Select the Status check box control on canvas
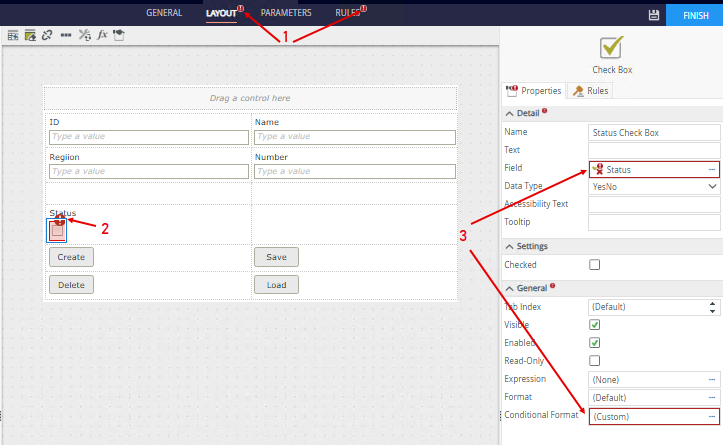Viewport: 723px width, 445px height. [x=57, y=230]
